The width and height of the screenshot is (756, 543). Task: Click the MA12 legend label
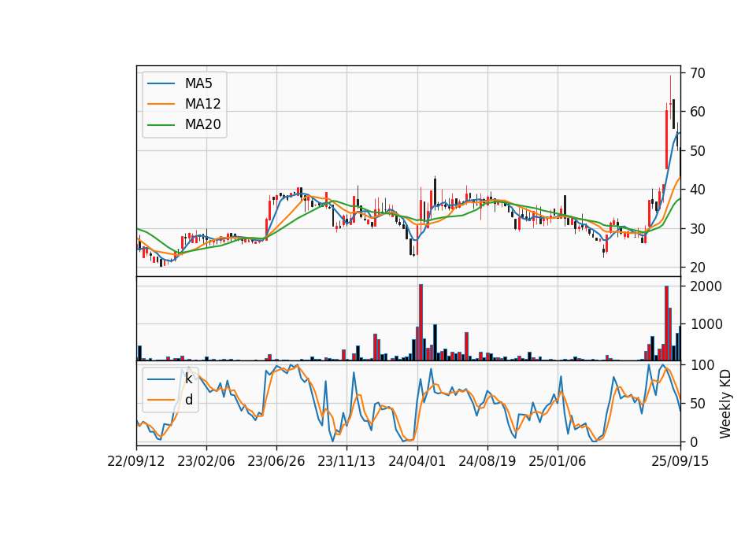pos(202,104)
